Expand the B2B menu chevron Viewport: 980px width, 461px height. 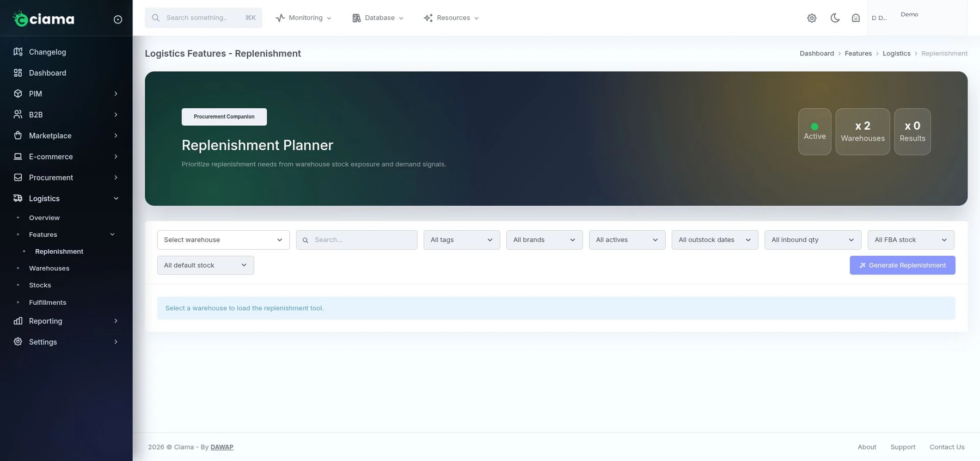click(x=116, y=115)
